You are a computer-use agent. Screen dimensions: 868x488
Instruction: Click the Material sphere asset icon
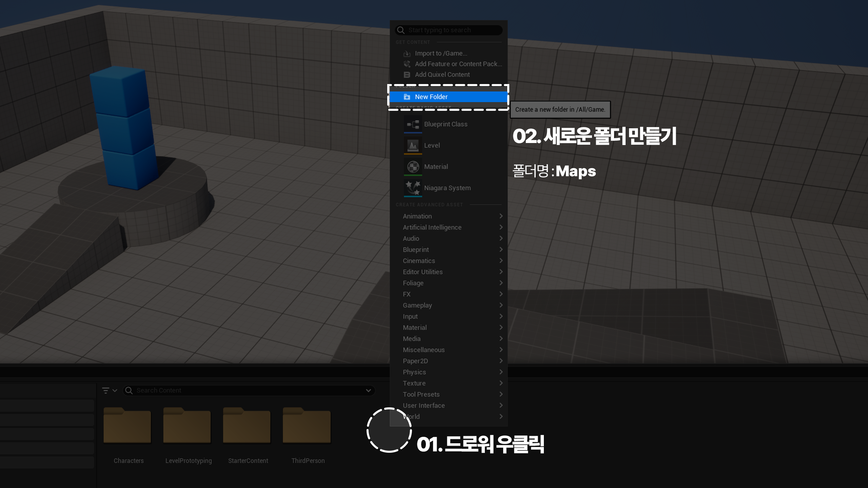coord(413,167)
